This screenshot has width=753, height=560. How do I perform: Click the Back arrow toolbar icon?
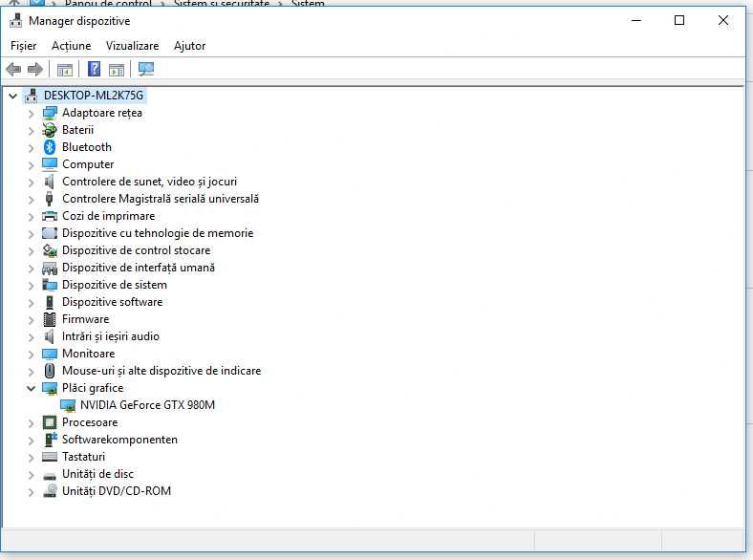coord(13,70)
